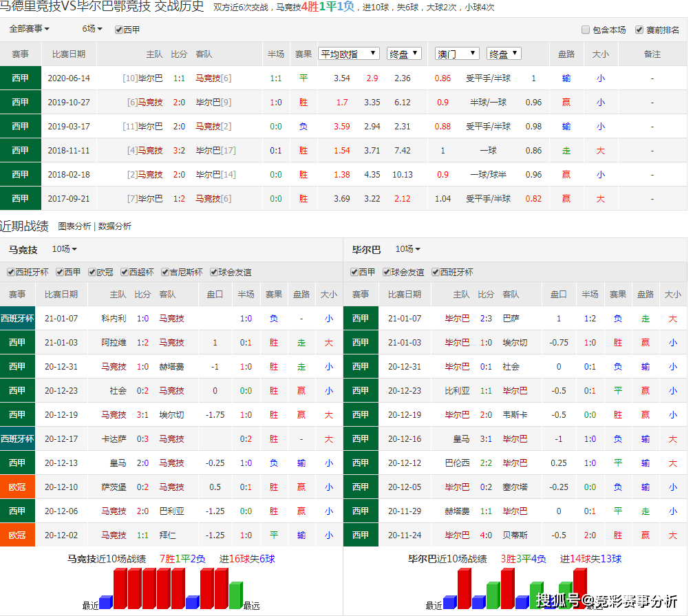The width and height of the screenshot is (693, 616).
Task: Switch to 图表分析 view
Action: [74, 226]
